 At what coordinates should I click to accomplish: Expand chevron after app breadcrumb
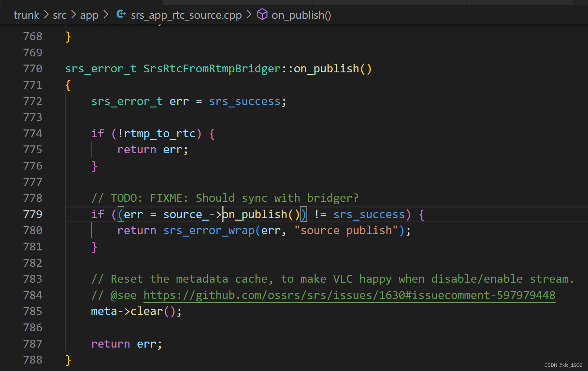(x=106, y=15)
